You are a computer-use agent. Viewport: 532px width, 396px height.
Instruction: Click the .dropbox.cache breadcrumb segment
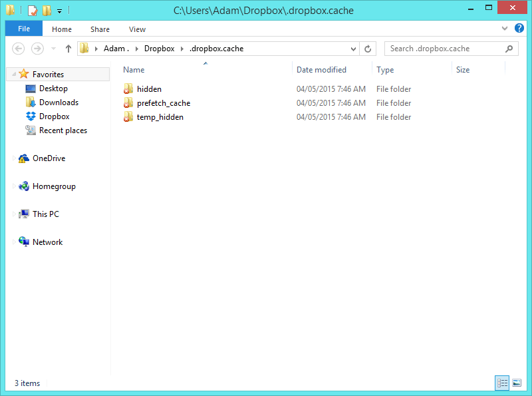tap(216, 49)
